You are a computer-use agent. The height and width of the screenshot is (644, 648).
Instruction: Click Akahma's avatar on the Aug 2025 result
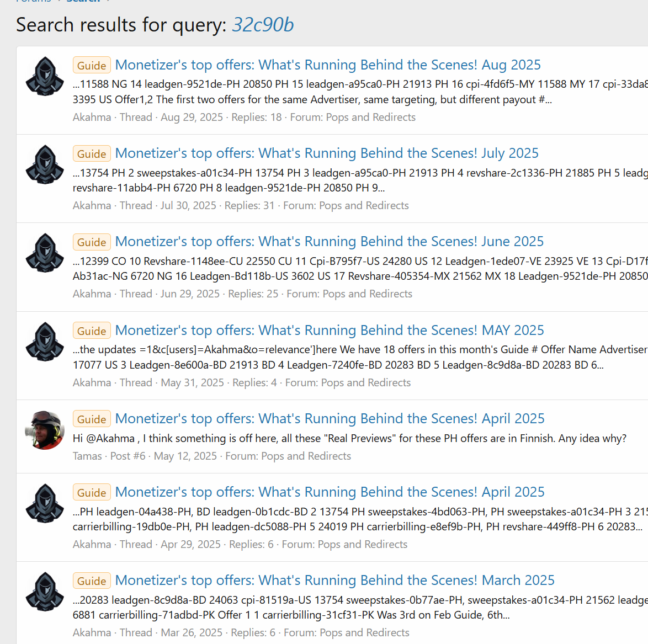click(45, 76)
